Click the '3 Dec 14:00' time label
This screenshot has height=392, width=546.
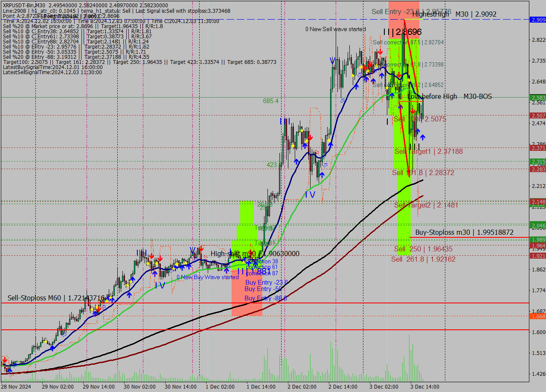(x=424, y=387)
